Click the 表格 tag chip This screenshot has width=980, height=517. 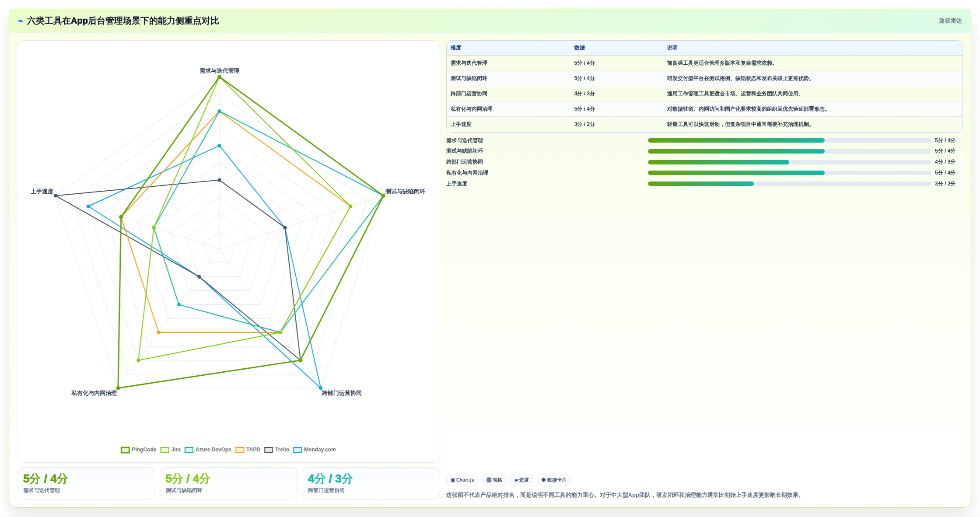[x=494, y=480]
